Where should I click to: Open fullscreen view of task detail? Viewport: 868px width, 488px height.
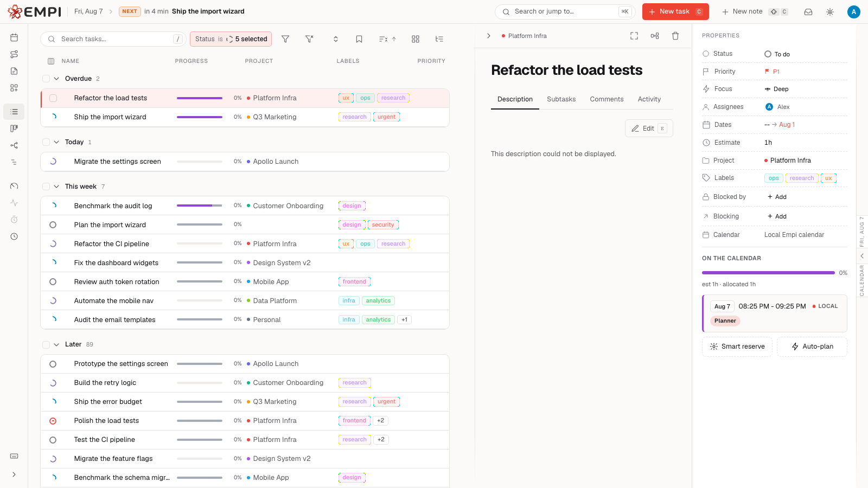634,36
